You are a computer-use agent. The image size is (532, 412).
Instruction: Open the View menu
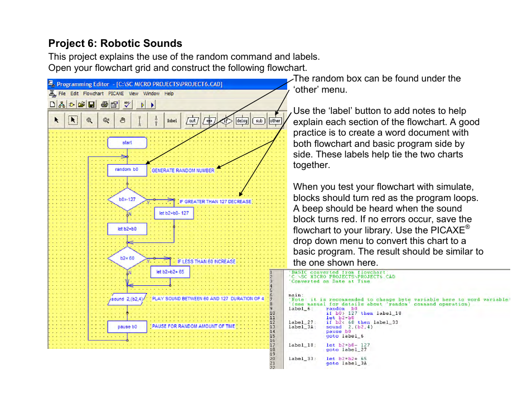tap(133, 93)
